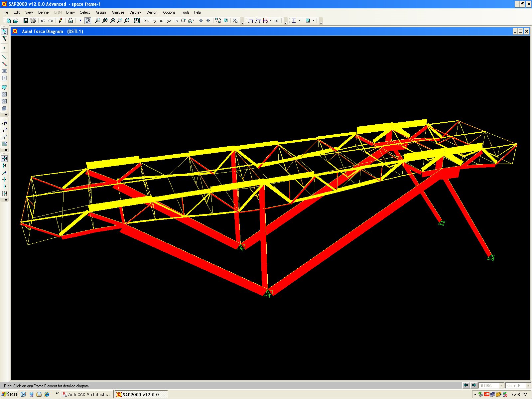Viewport: 532px width, 399px height.
Task: Switch to the 3-d view
Action: (x=147, y=21)
